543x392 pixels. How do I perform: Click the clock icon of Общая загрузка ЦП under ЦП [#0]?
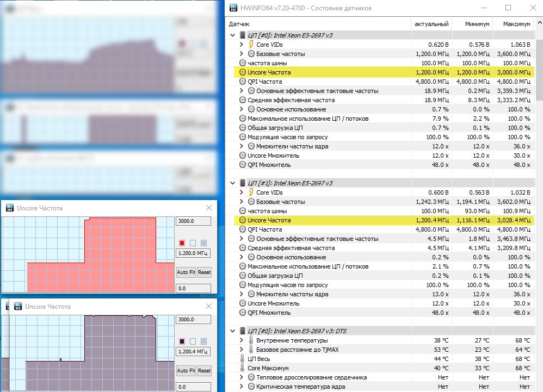pyautogui.click(x=243, y=128)
